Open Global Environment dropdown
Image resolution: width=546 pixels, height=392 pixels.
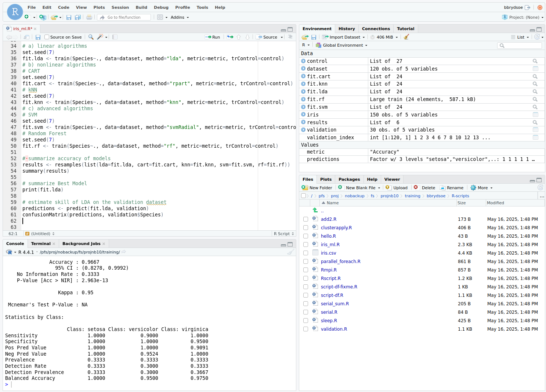click(341, 45)
